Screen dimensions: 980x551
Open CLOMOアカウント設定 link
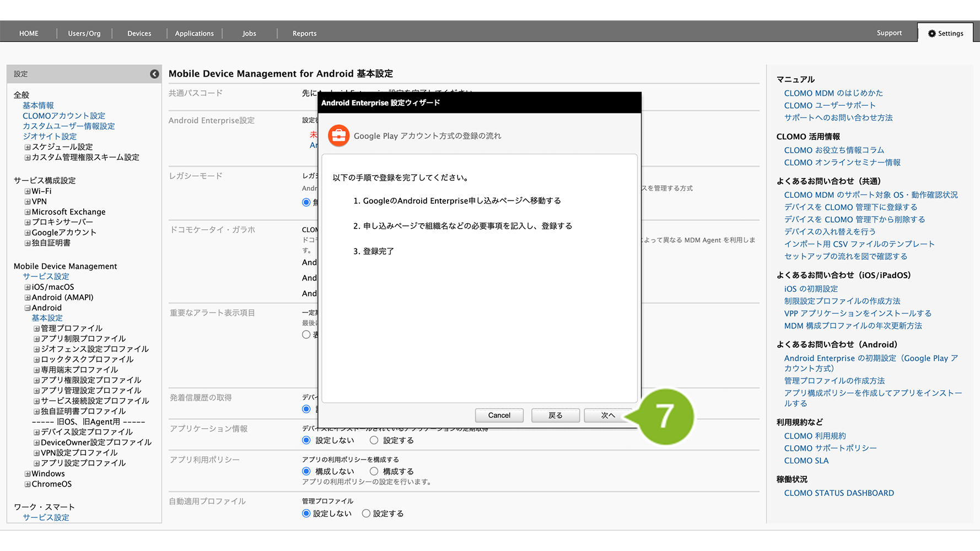[x=64, y=116]
